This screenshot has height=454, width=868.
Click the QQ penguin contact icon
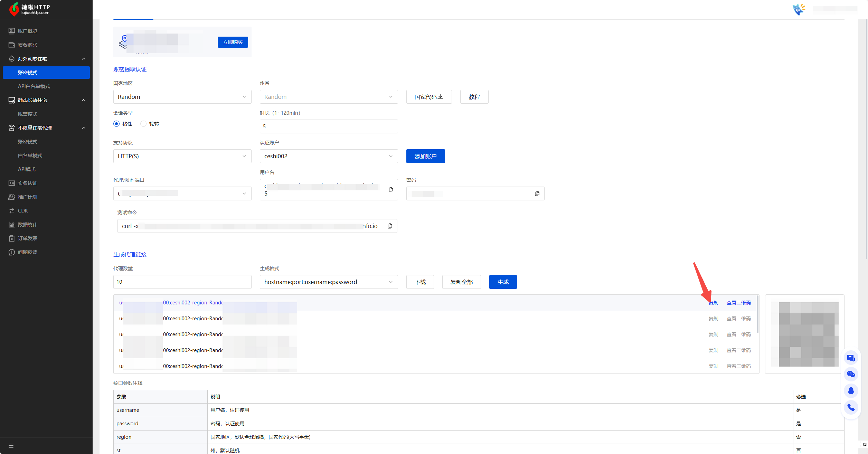(x=851, y=391)
